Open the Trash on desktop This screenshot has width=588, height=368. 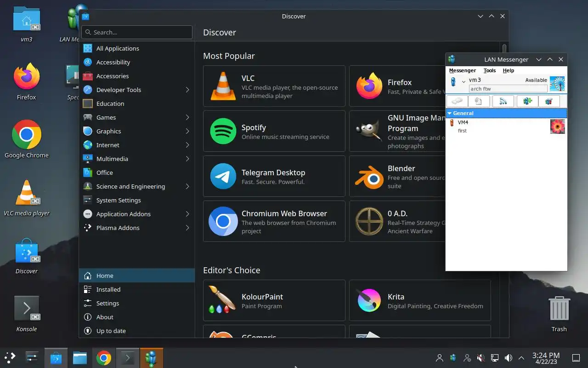point(559,314)
